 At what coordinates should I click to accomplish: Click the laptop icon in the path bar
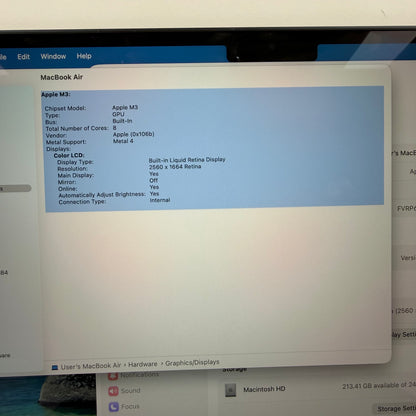click(x=55, y=368)
